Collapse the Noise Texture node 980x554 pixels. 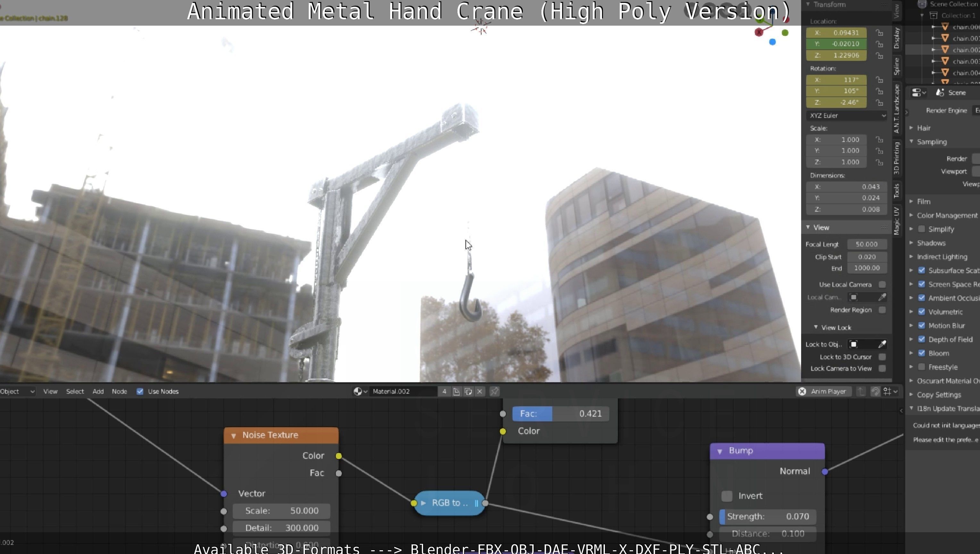(x=234, y=435)
